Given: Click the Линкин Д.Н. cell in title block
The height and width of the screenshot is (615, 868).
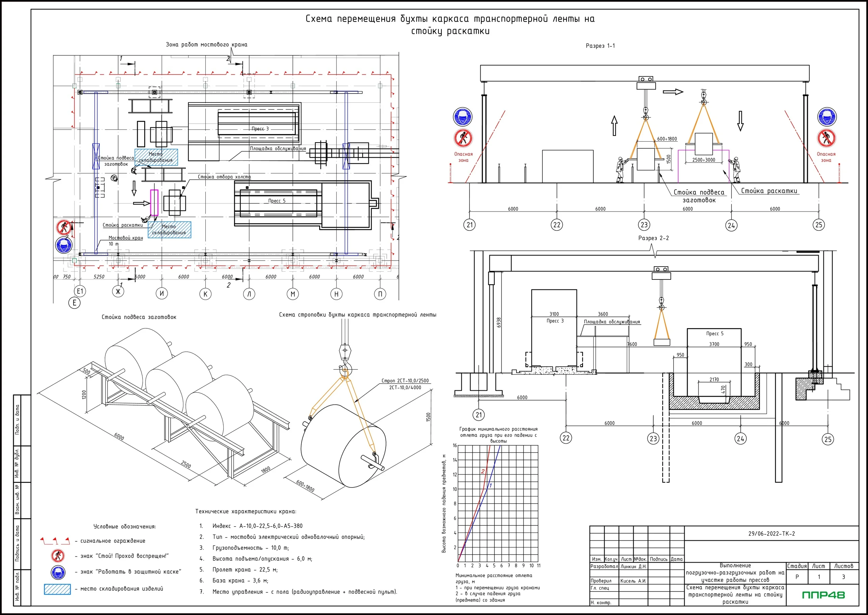Looking at the screenshot, I should [633, 567].
